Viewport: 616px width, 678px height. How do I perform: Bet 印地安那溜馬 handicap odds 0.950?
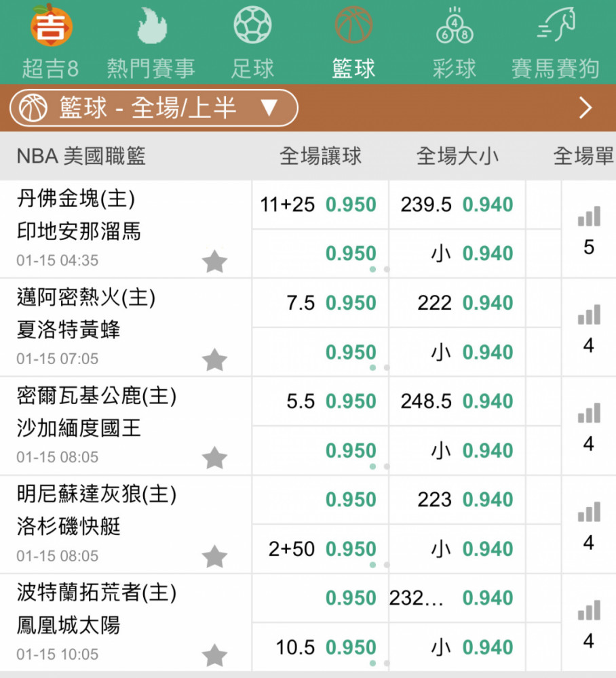(320, 254)
